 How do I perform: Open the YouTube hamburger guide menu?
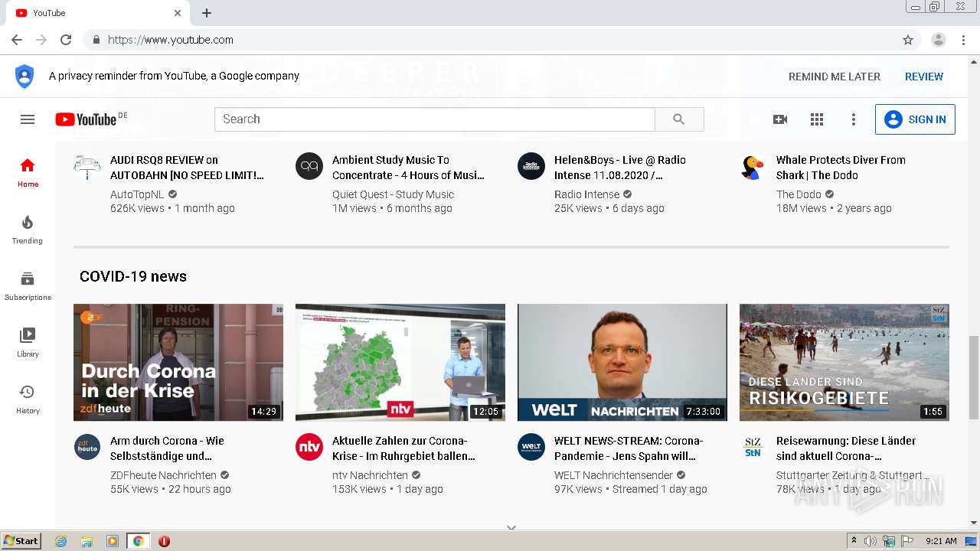pos(28,119)
